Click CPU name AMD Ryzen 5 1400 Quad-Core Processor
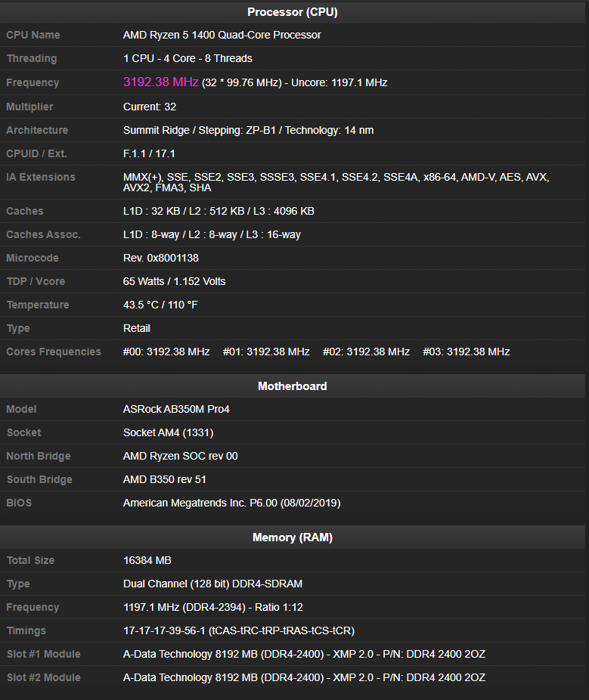 [222, 35]
